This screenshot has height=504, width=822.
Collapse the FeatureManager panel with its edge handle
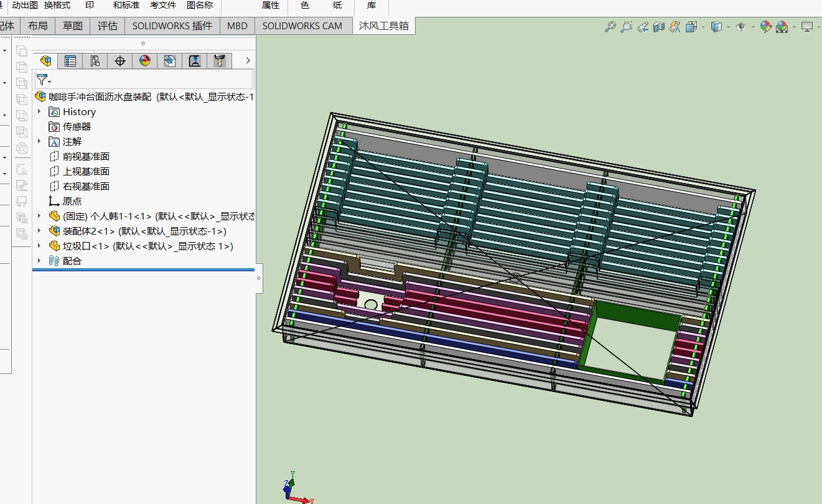(x=259, y=278)
